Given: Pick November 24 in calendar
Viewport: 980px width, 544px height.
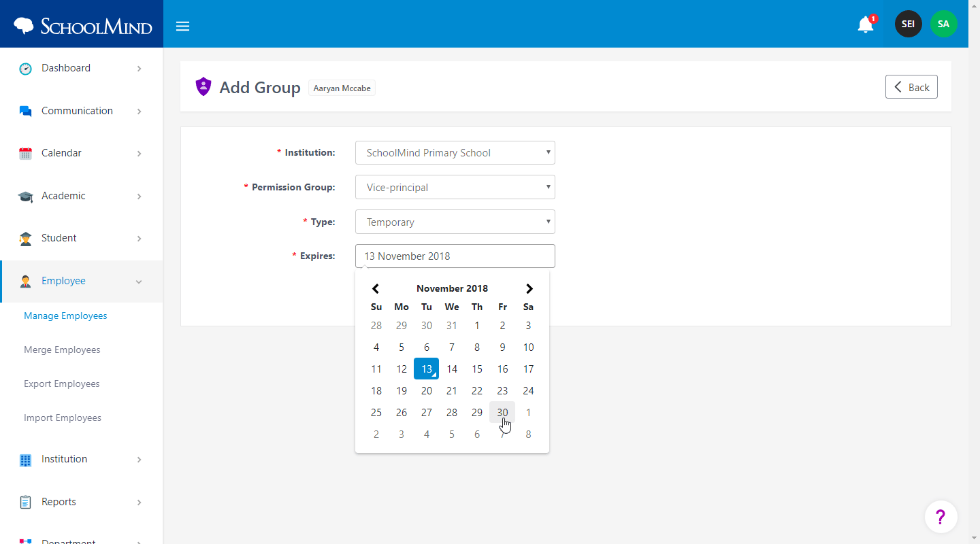Looking at the screenshot, I should tap(528, 390).
